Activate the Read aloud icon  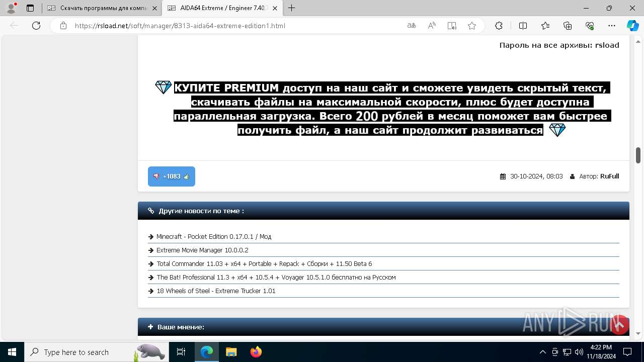[x=432, y=26]
